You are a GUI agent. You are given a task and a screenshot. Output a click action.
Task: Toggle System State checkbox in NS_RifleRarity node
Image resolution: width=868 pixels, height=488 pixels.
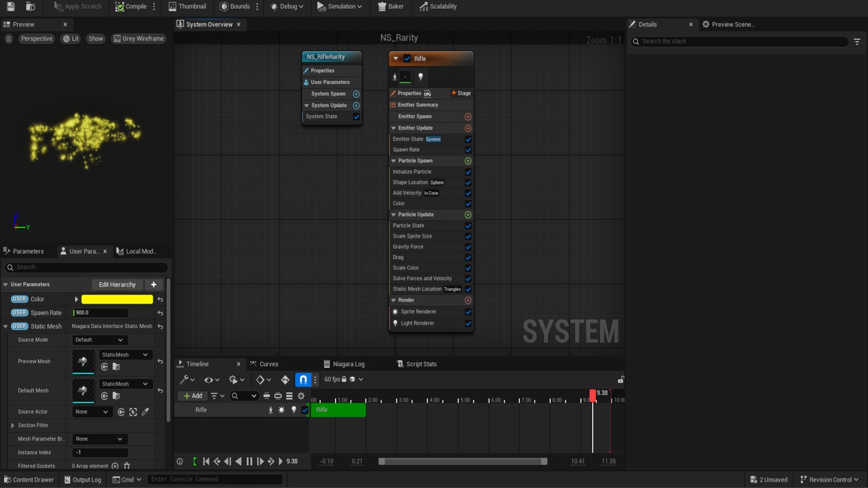coord(356,117)
